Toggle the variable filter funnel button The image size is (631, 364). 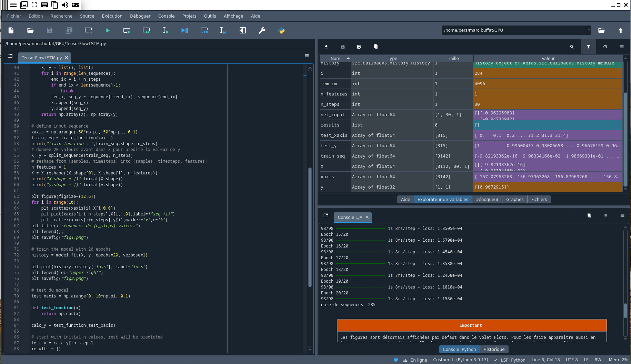tap(589, 47)
